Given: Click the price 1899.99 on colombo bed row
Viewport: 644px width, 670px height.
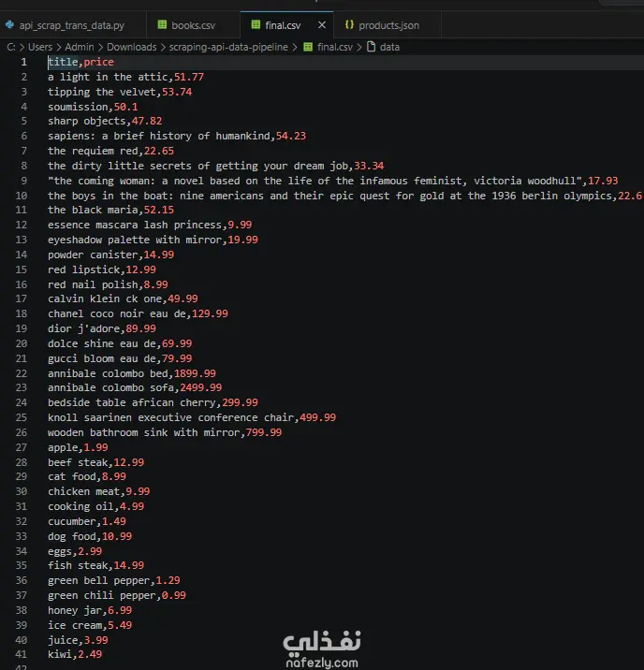Looking at the screenshot, I should tap(195, 373).
